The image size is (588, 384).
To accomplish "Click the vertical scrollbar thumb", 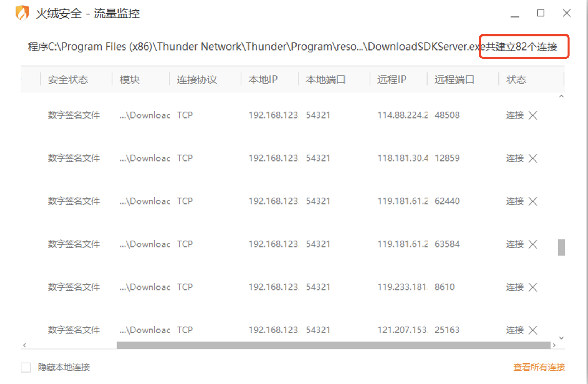I will pos(561,247).
